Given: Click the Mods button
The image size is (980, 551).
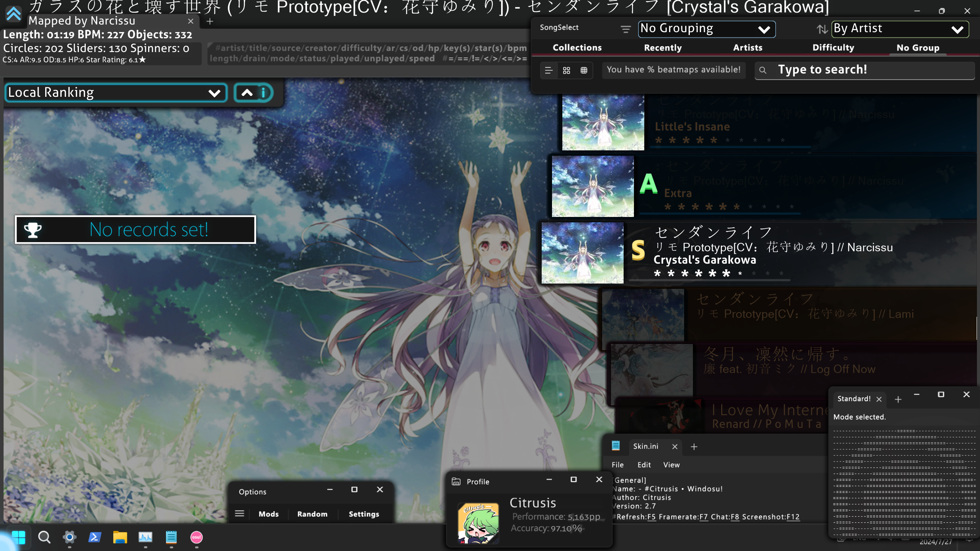Looking at the screenshot, I should coord(268,514).
